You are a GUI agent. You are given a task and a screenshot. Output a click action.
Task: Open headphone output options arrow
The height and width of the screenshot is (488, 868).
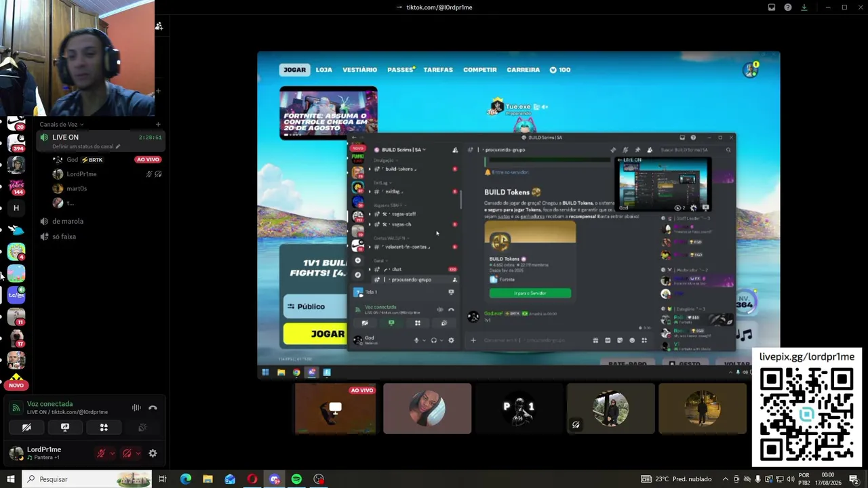[138, 453]
